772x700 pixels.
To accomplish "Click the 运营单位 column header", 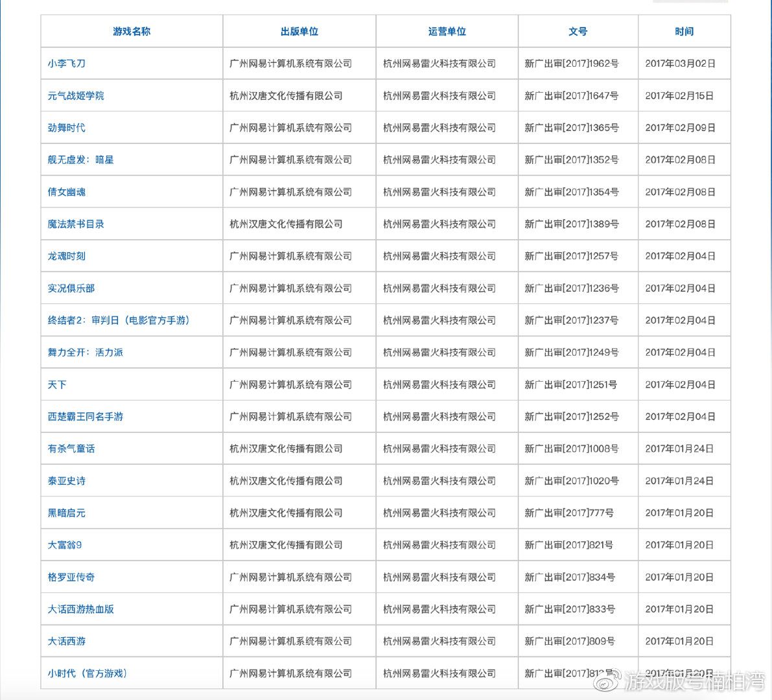I will click(x=447, y=32).
